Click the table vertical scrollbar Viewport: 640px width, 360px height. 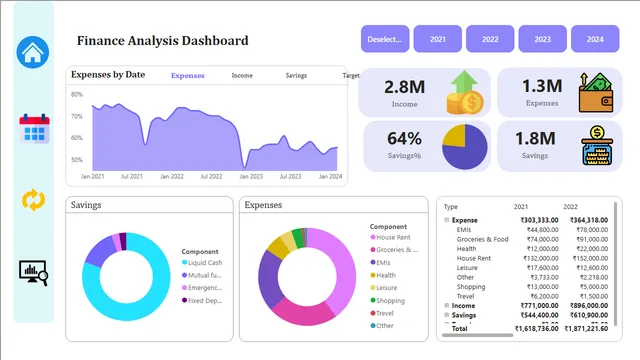tap(615, 263)
